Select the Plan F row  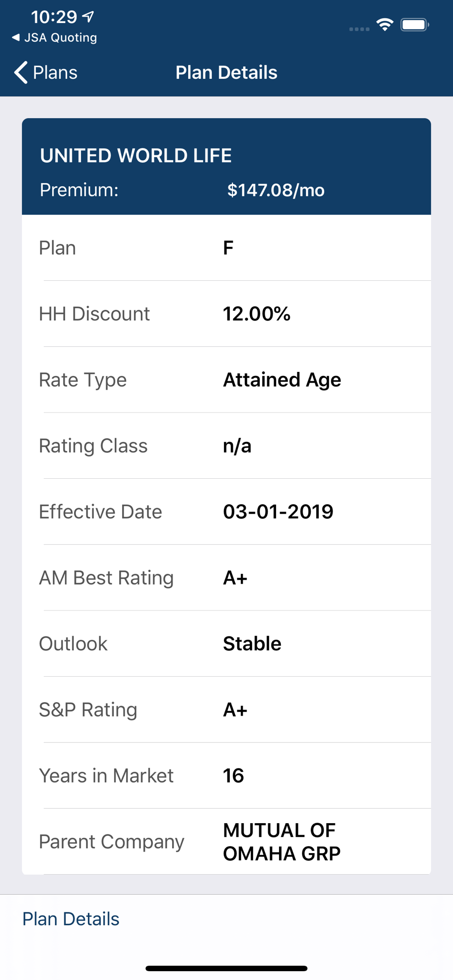click(x=226, y=248)
